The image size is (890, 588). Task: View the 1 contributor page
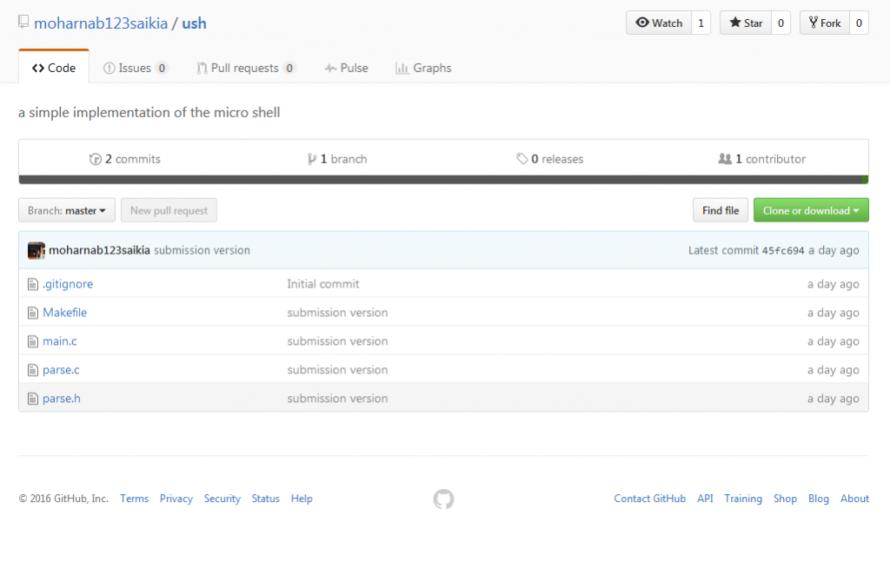(761, 159)
